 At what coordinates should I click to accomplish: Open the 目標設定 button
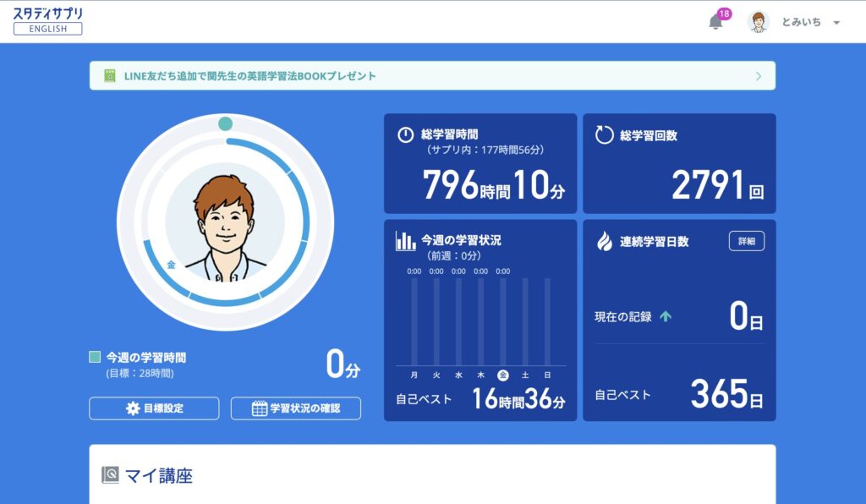click(x=154, y=408)
